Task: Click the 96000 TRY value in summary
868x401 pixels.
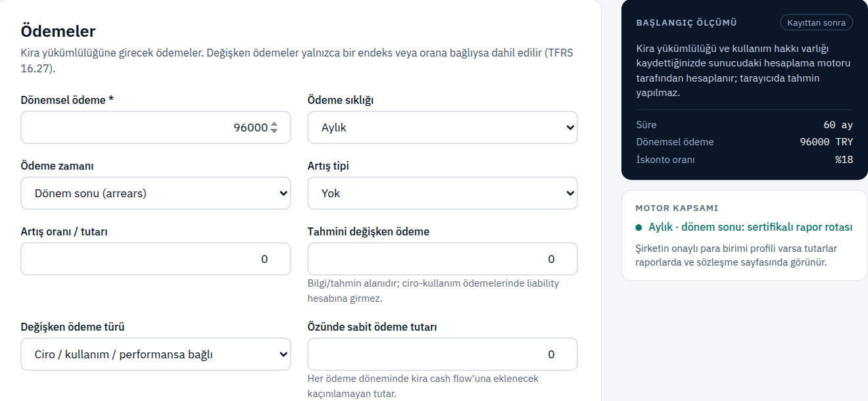Action: [x=826, y=142]
